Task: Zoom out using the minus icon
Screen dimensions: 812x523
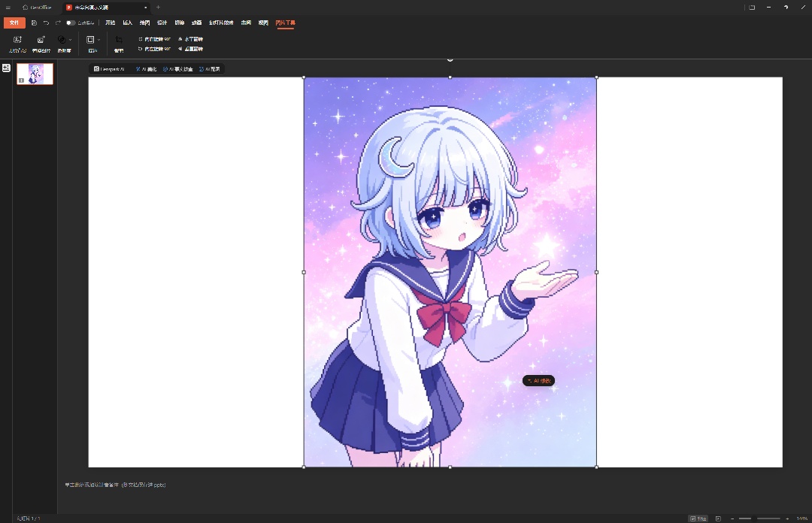Action: pyautogui.click(x=732, y=518)
